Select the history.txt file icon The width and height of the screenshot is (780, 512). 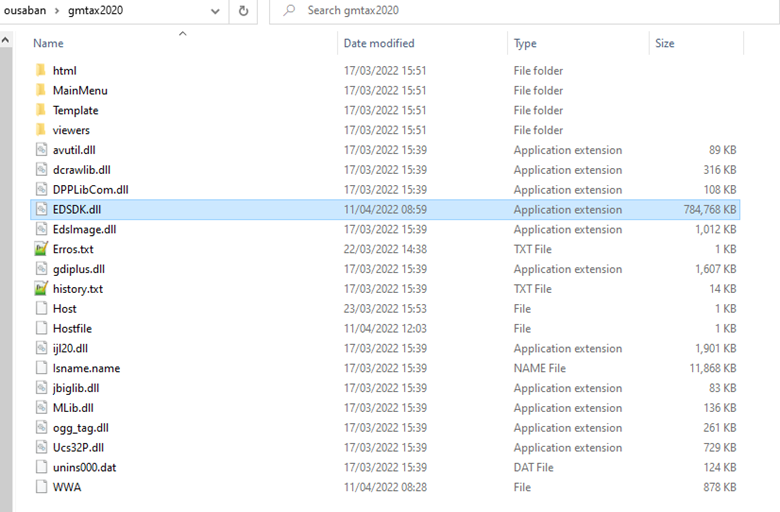point(41,289)
